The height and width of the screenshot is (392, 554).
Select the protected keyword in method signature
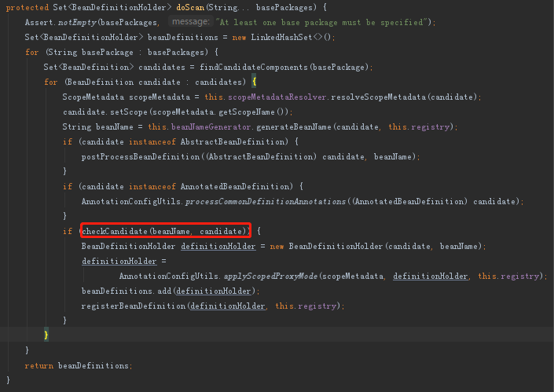[28, 7]
